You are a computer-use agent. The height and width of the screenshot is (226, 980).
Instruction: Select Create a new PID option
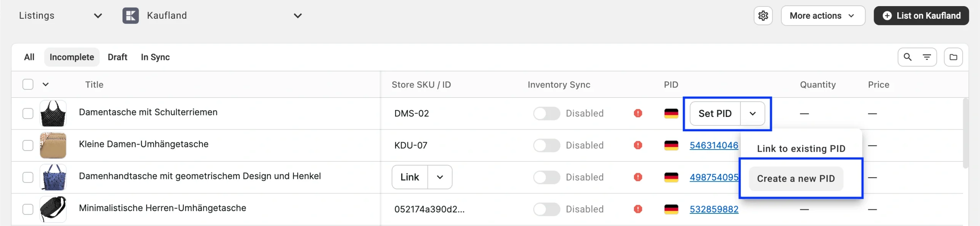click(x=796, y=179)
